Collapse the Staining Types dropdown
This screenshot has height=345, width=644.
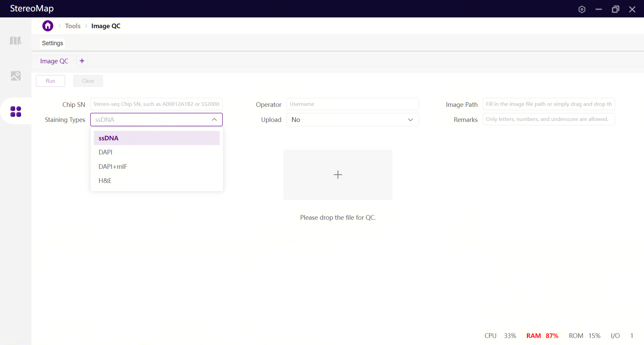pos(214,120)
